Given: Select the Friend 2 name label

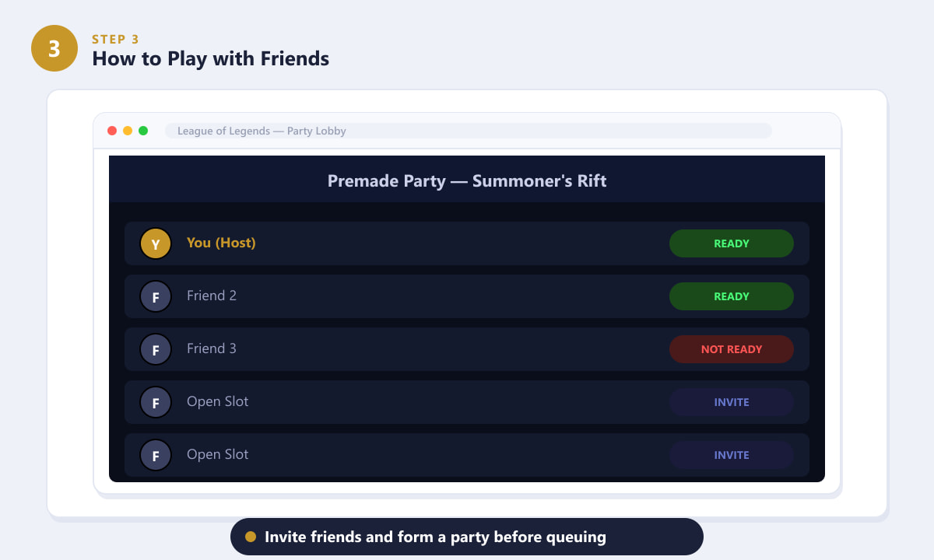Looking at the screenshot, I should pyautogui.click(x=212, y=296).
